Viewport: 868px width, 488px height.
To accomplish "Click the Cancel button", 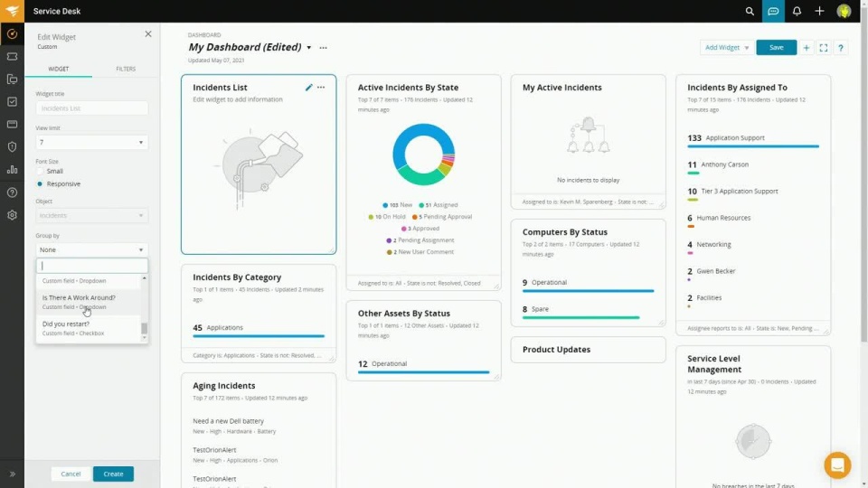I will (71, 474).
